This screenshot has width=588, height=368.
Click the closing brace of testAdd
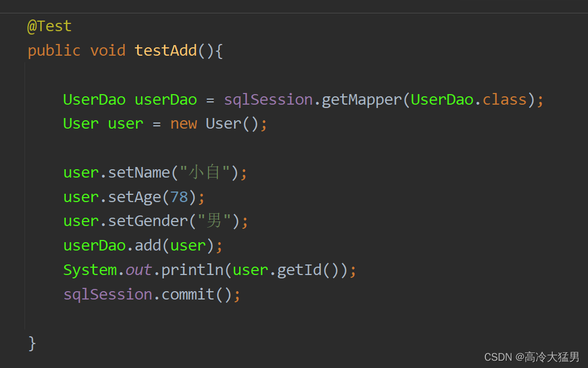32,344
